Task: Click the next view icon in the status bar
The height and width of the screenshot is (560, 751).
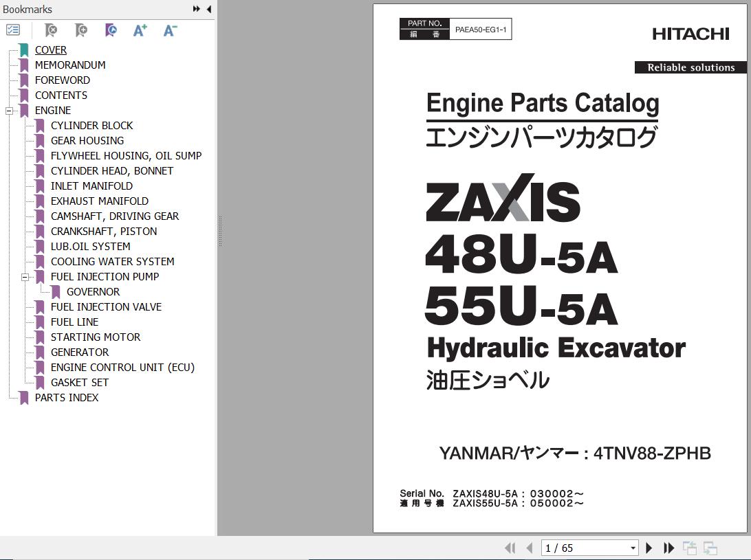Action: 710,548
